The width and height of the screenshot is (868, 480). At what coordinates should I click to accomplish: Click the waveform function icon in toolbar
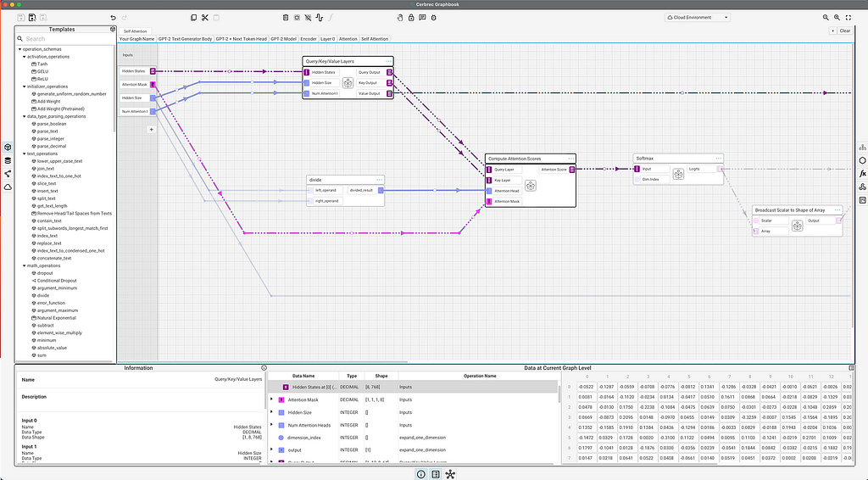tap(320, 18)
